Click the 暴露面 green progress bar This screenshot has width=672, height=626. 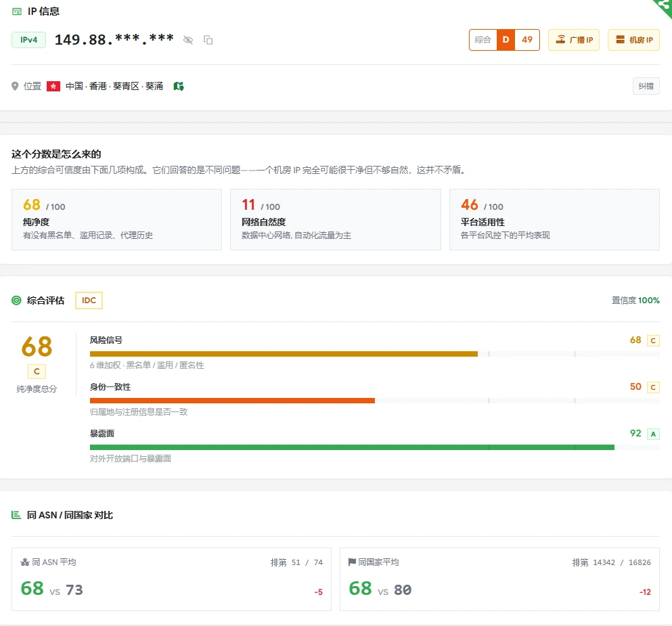pyautogui.click(x=352, y=447)
